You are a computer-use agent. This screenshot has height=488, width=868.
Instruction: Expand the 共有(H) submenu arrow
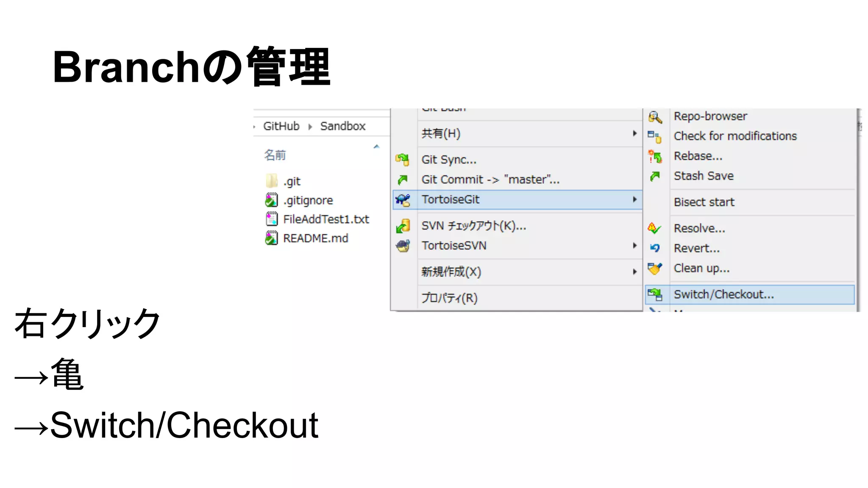click(x=634, y=133)
